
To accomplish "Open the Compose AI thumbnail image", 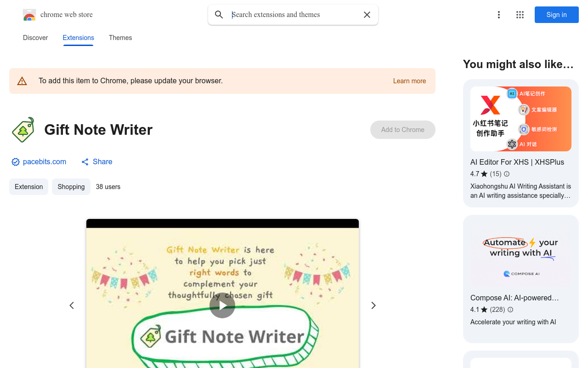I will point(521,255).
